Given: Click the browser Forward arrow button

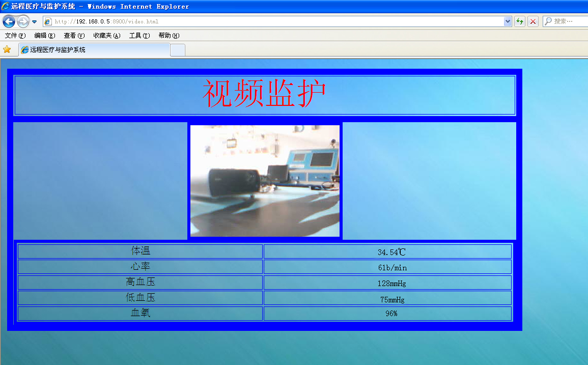Looking at the screenshot, I should point(23,21).
